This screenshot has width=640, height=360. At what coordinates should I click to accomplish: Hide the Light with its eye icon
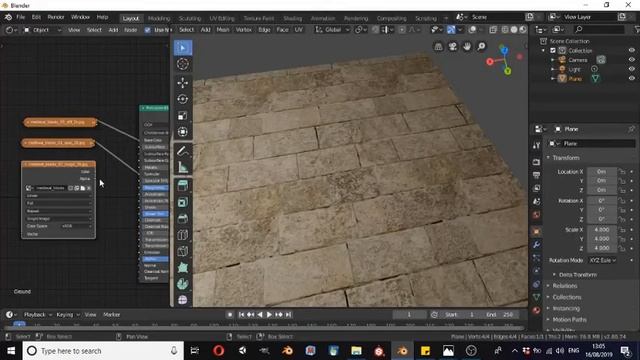(631, 69)
